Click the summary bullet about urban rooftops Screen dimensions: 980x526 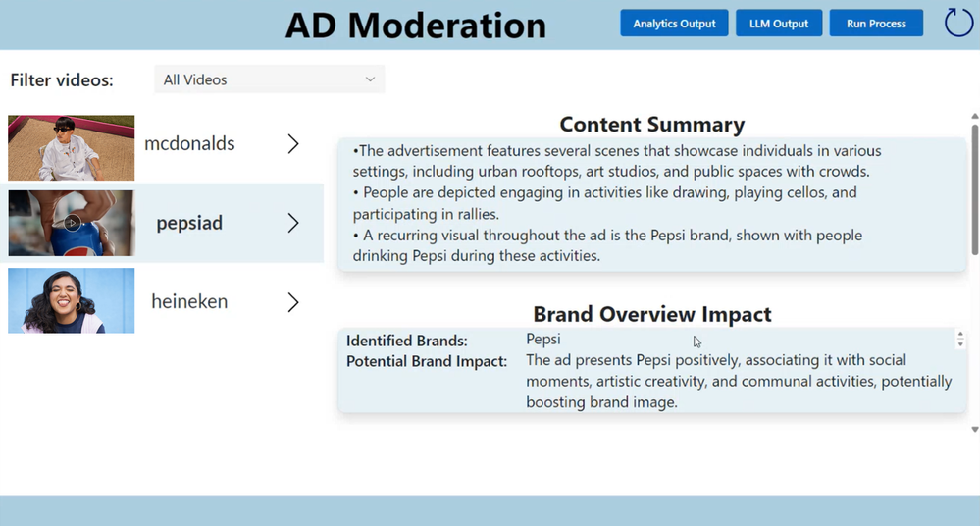coord(617,161)
